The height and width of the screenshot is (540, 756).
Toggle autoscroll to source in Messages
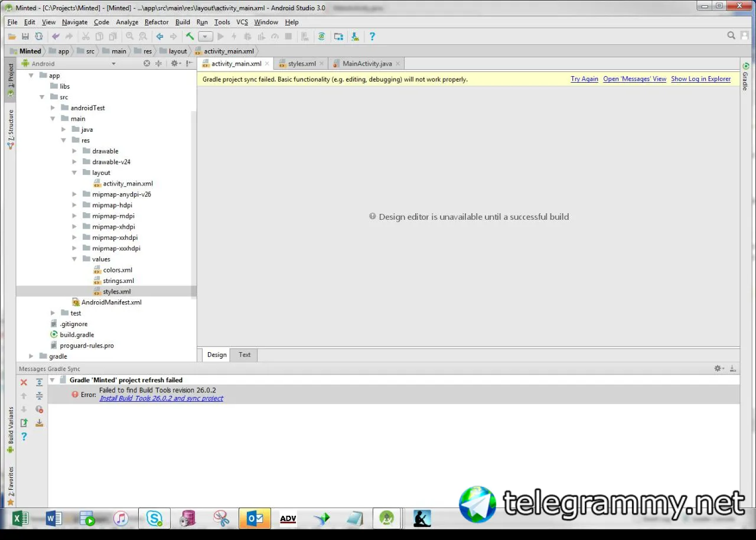(x=39, y=423)
